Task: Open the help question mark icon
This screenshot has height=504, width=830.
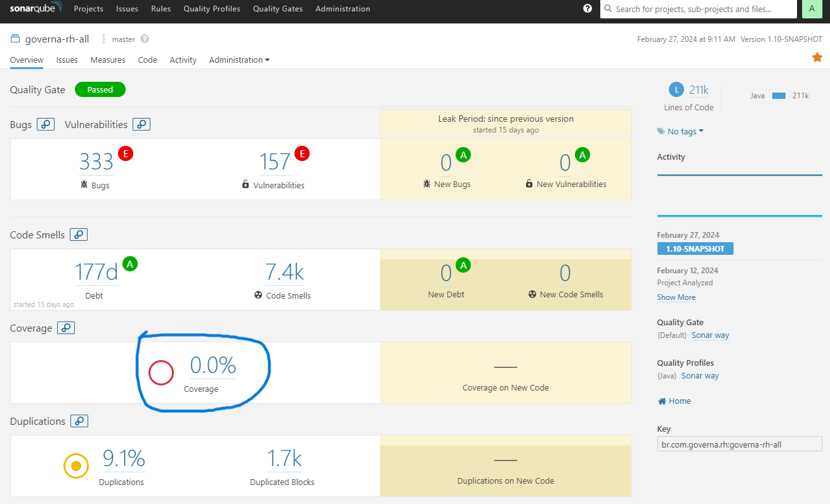Action: tap(588, 9)
